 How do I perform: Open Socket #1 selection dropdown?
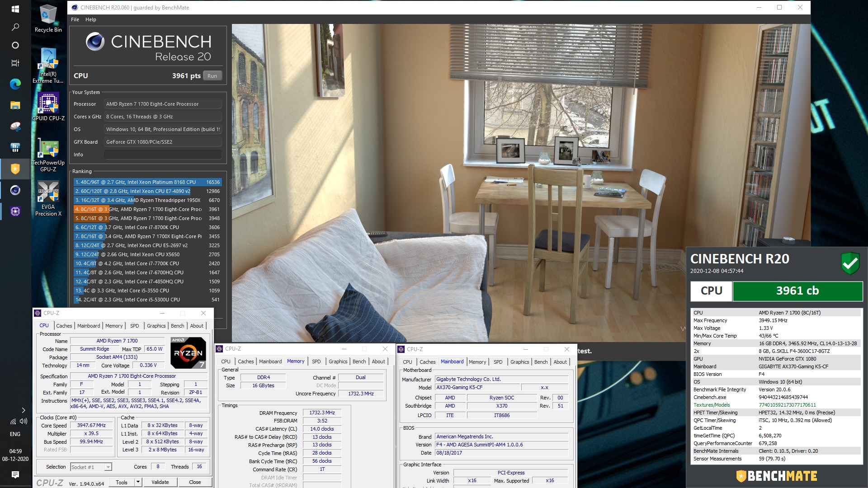tap(91, 467)
